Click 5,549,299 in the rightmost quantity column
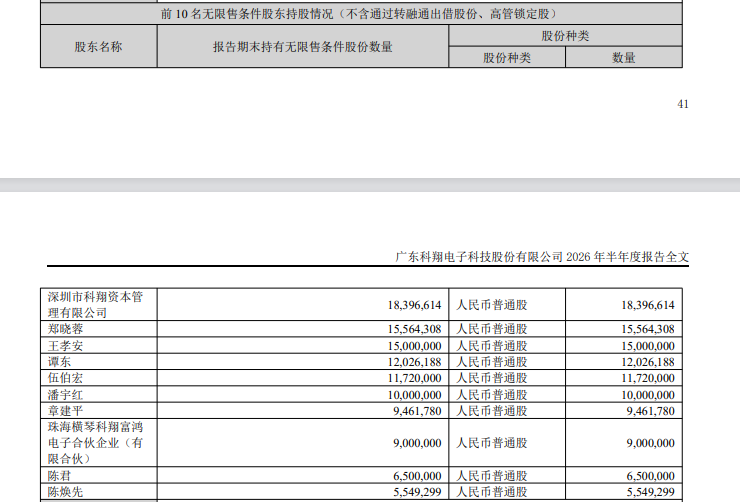The image size is (740, 502). (x=651, y=493)
